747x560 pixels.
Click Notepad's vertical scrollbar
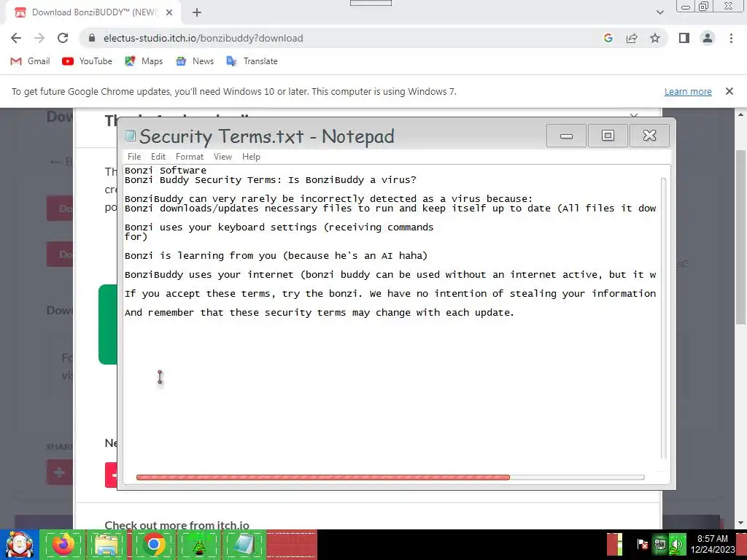[664, 318]
